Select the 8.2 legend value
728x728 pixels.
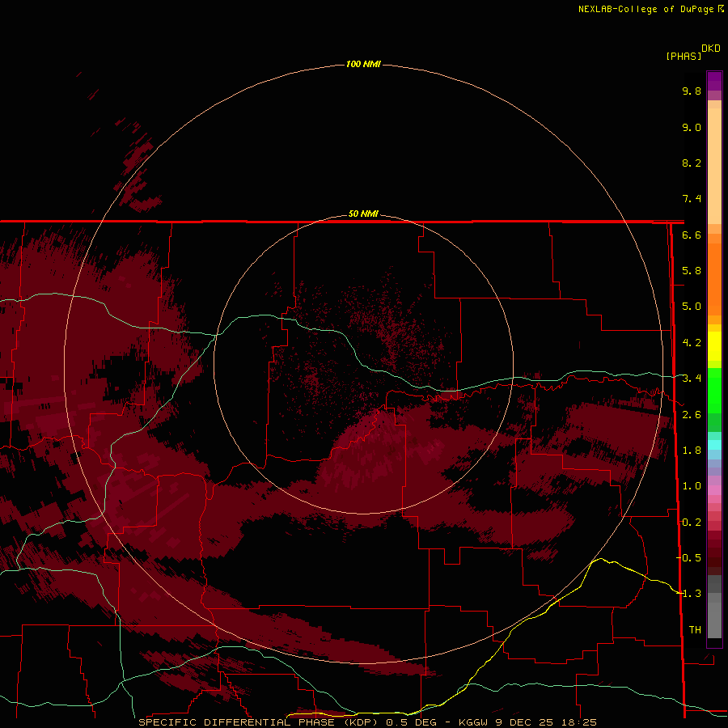[692, 163]
